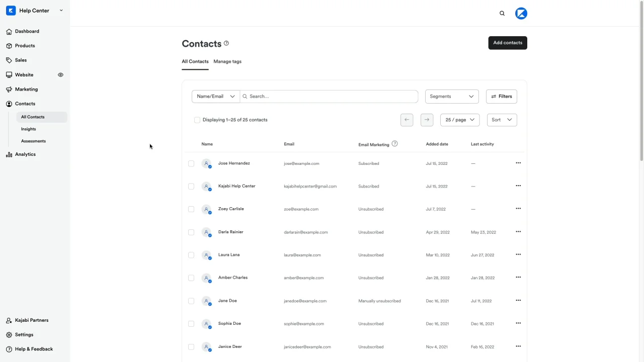Click Laura Lana's avatar icon
Viewport: 644px width, 362px height.
coord(206,255)
